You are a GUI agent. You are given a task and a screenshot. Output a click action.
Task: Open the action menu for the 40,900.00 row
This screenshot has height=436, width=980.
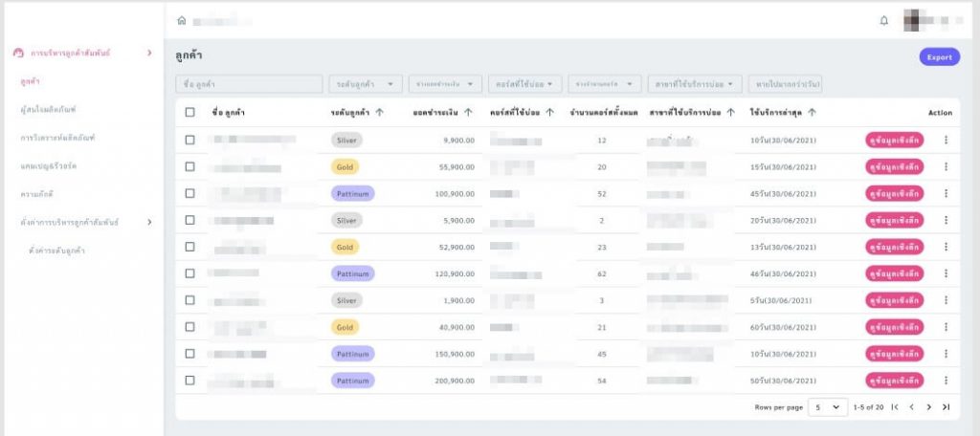coord(946,327)
